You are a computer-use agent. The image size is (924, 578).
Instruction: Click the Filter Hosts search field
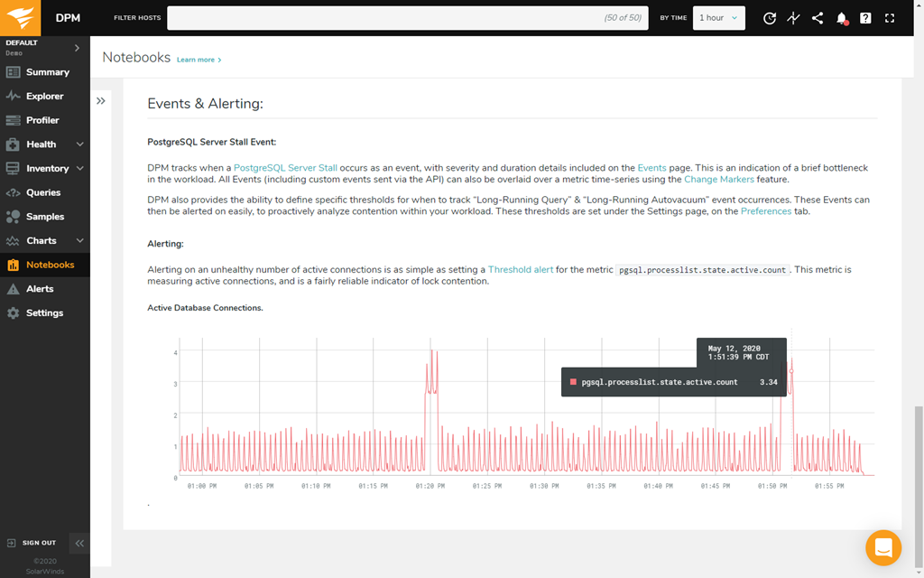(x=406, y=18)
